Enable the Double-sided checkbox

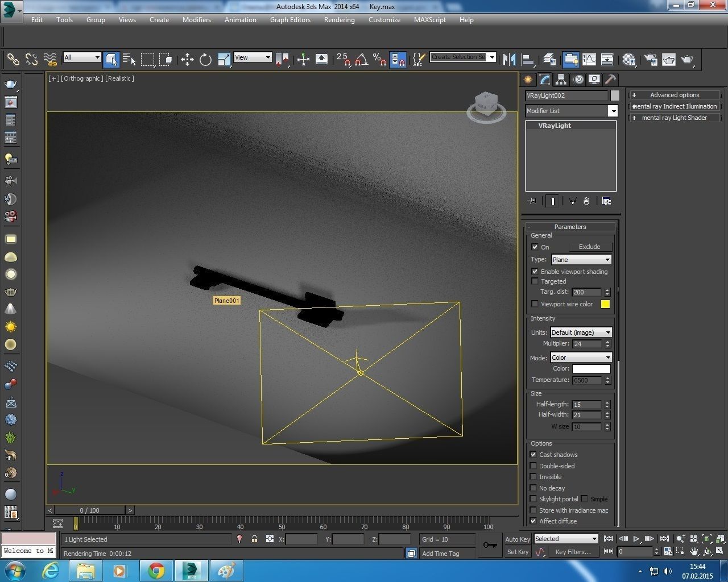point(533,466)
